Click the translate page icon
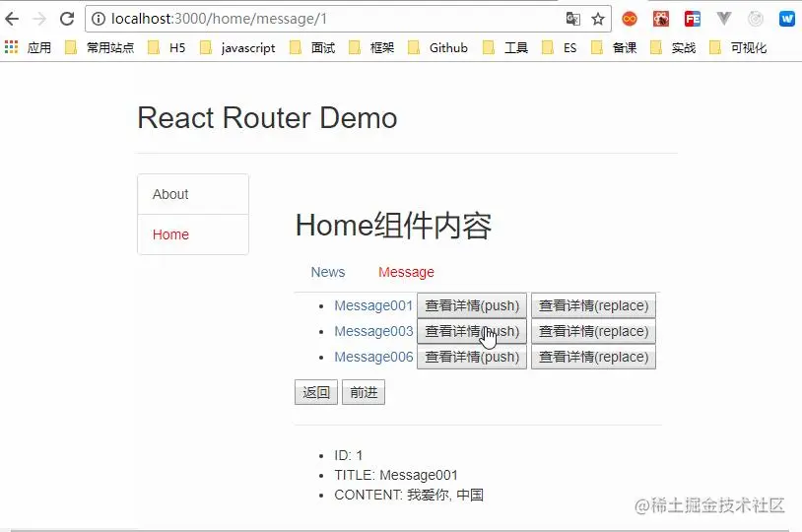 (572, 19)
